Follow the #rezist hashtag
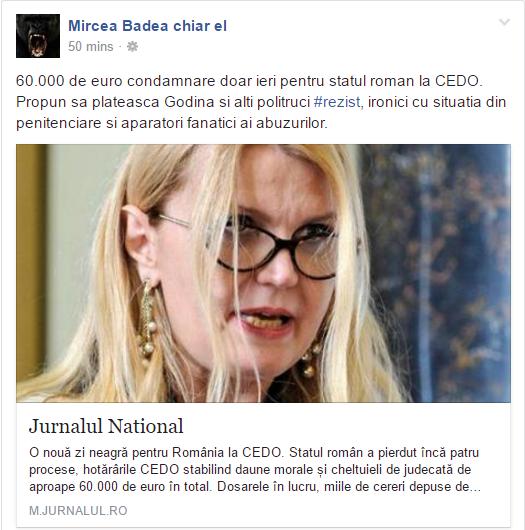525x530 pixels. pos(337,102)
